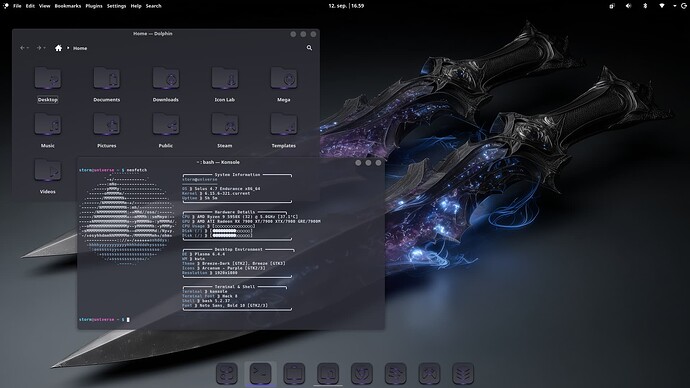
Task: Click the neofetch ASCII logo in Konsole
Action: click(127, 219)
